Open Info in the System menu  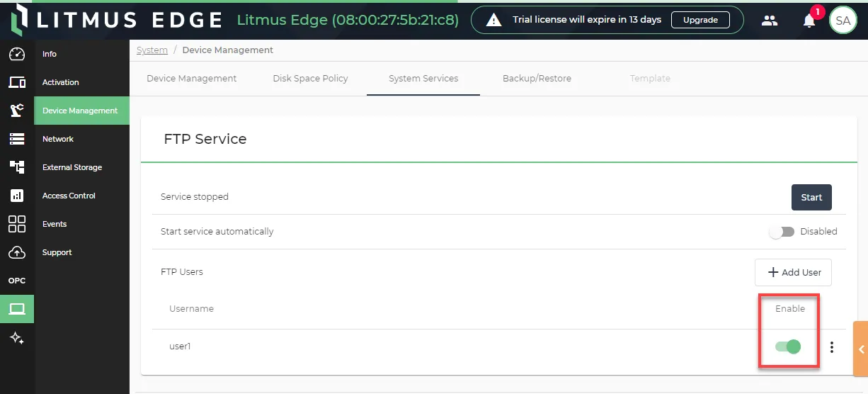(x=81, y=54)
